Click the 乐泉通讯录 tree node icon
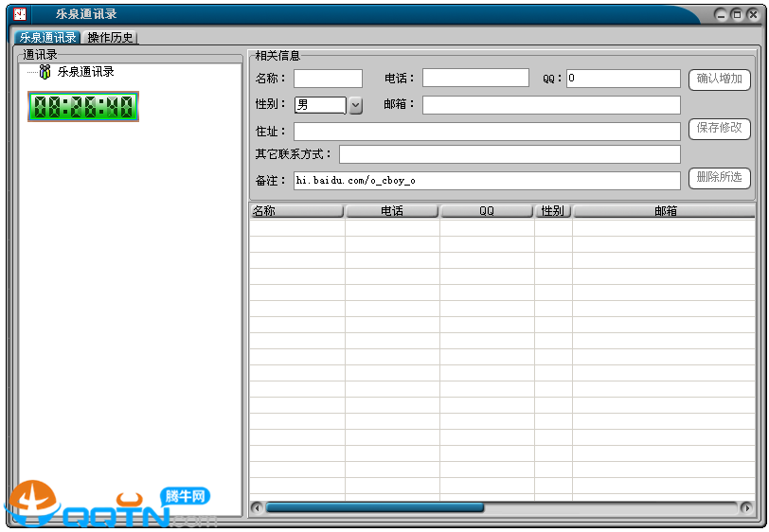 [x=45, y=72]
